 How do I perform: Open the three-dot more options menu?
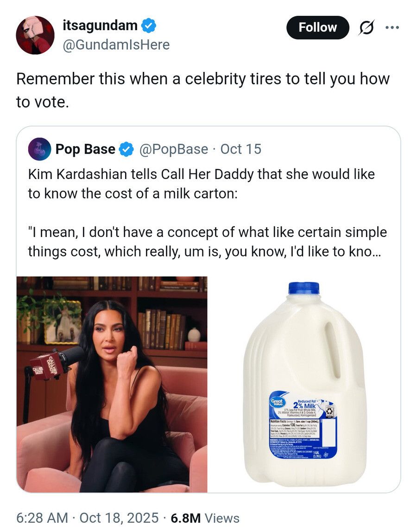[x=392, y=27]
